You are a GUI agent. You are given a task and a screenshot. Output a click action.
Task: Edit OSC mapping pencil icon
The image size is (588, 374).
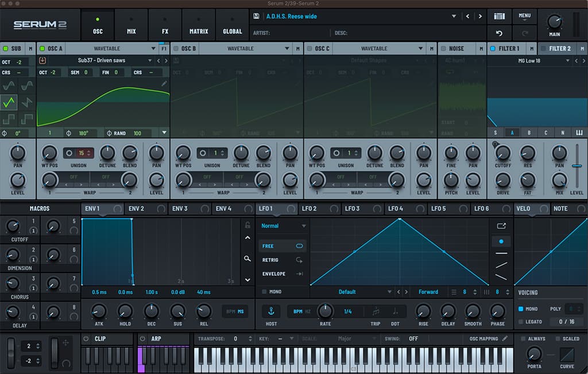505,338
